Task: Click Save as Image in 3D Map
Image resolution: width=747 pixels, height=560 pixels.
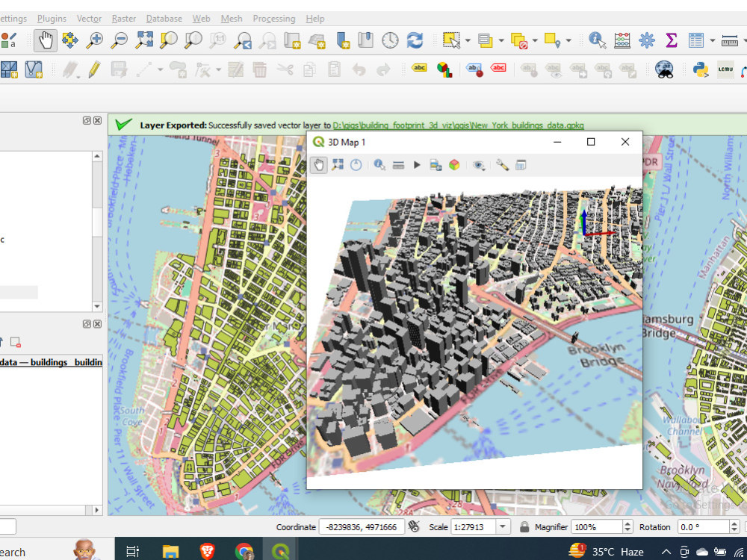Action: coord(436,165)
